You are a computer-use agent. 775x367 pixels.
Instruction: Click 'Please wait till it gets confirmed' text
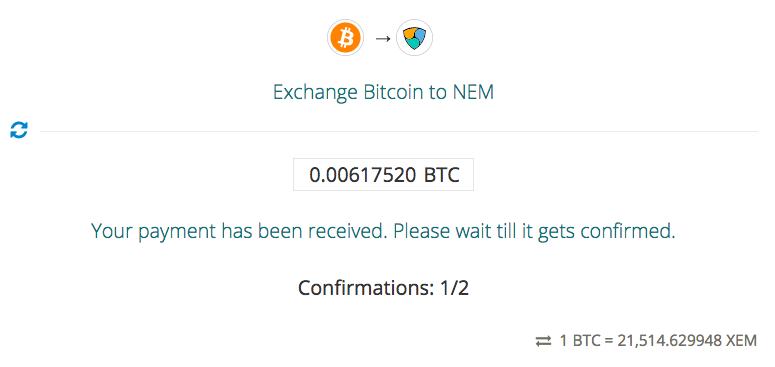pyautogui.click(x=534, y=231)
